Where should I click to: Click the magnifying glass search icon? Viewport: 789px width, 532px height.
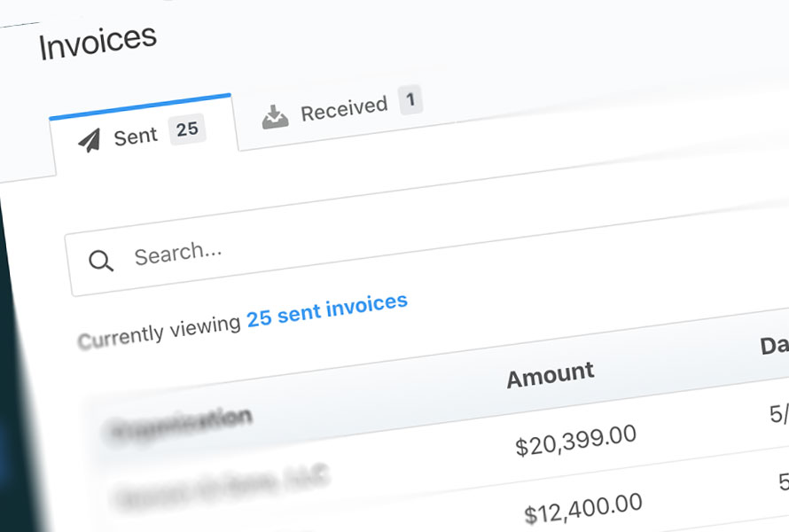(101, 260)
